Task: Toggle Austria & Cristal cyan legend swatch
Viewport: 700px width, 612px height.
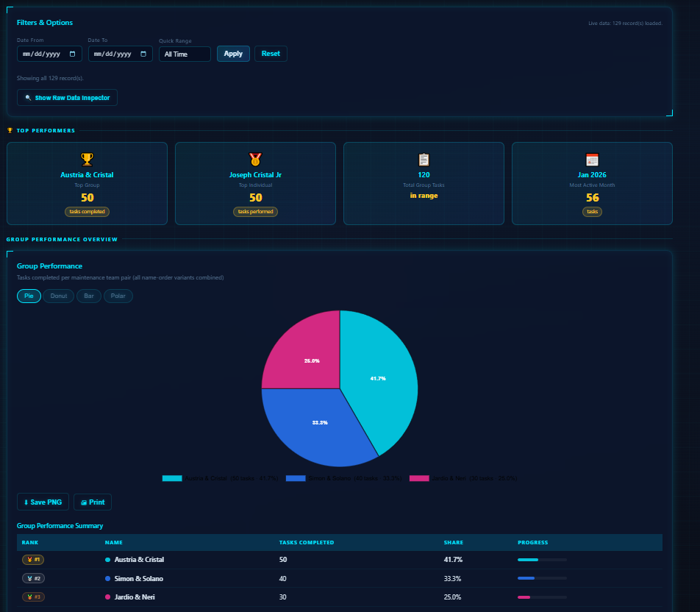Action: 171,478
